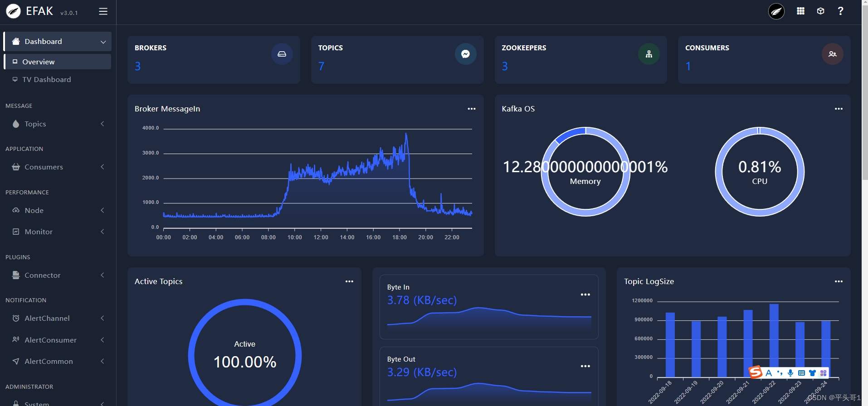Screen dimensions: 868x406
Task: Open the Monitor sidebar item
Action: click(x=58, y=232)
